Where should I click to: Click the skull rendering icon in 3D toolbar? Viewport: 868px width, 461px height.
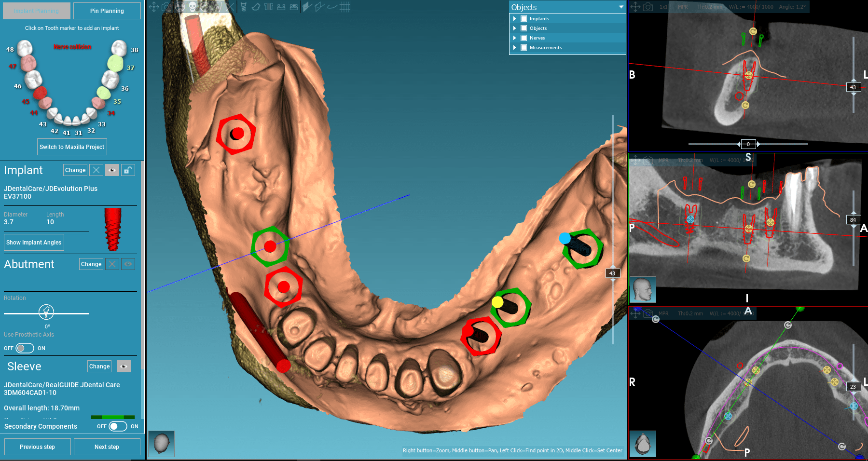click(193, 7)
